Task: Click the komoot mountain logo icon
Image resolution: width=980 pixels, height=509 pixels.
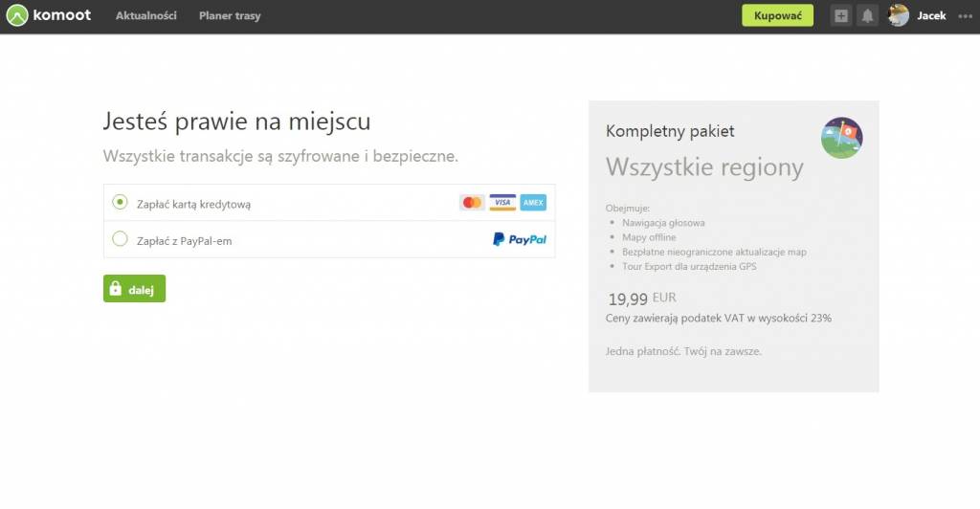Action: [x=17, y=15]
